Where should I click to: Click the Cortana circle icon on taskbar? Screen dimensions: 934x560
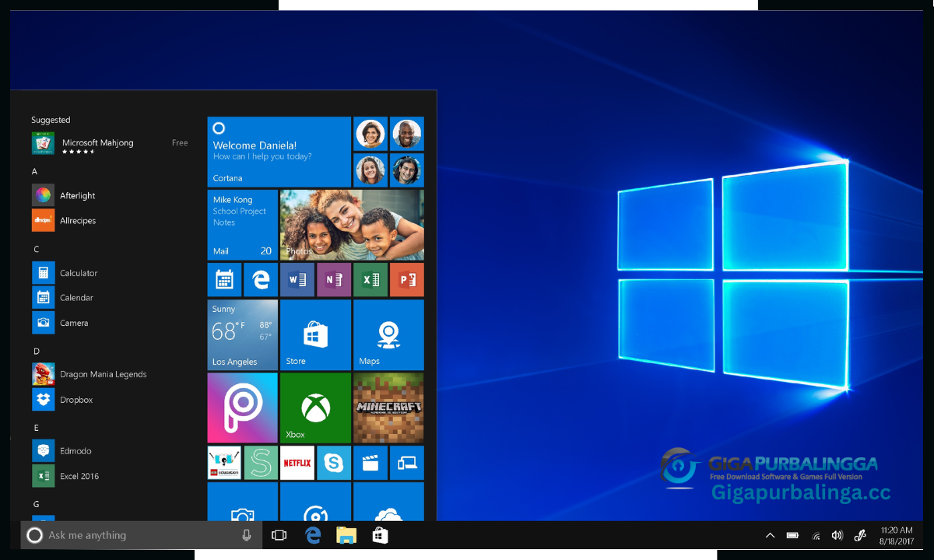34,535
